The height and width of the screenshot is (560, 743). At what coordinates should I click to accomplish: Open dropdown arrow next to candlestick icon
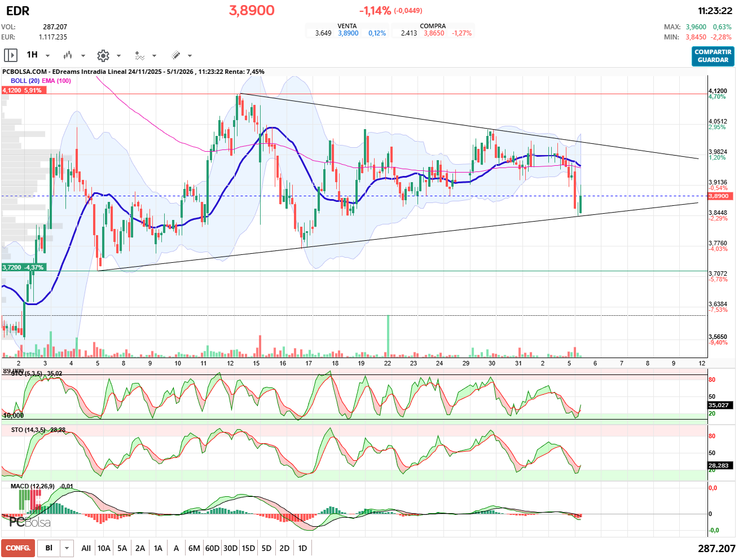click(x=83, y=56)
